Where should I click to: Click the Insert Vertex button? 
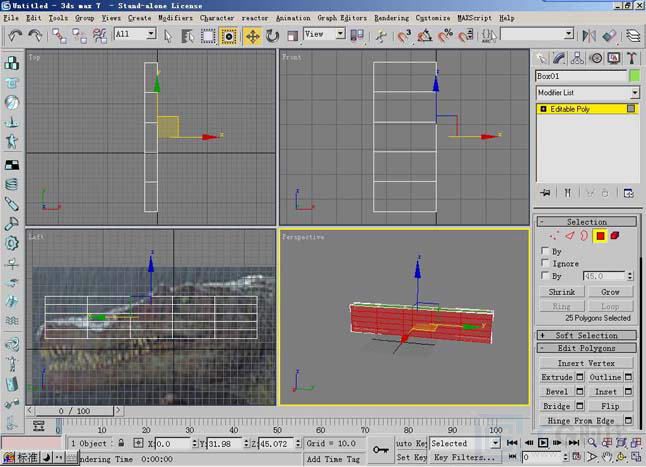pyautogui.click(x=586, y=363)
